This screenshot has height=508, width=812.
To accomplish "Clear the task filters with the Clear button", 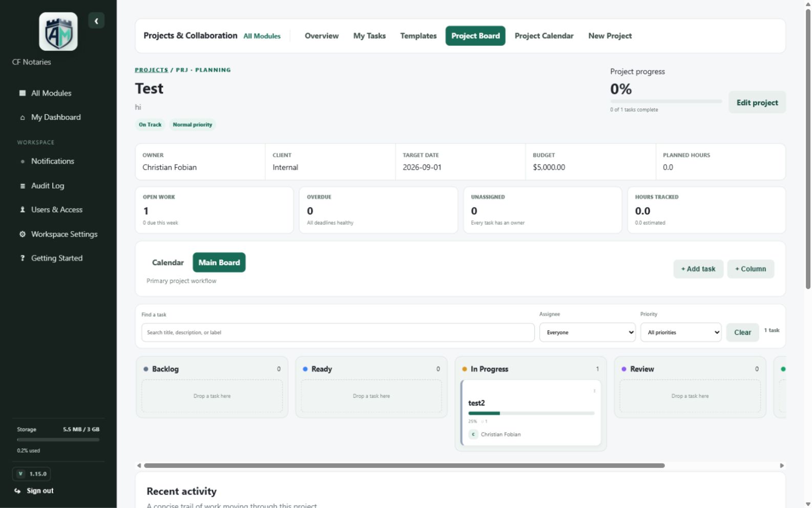I will tap(742, 333).
